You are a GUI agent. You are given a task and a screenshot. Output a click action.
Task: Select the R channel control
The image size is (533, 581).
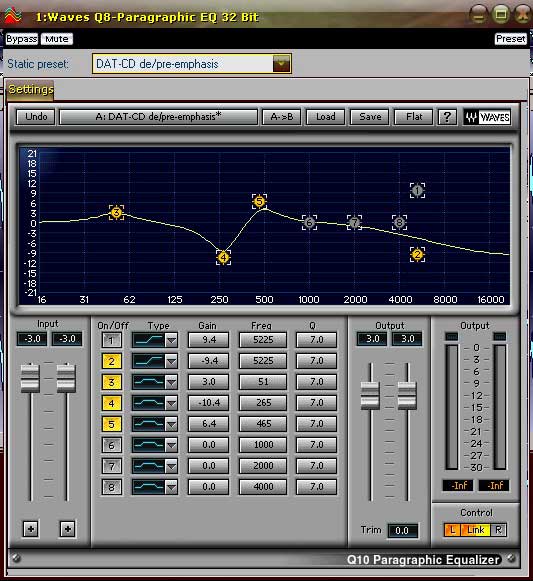tap(499, 530)
